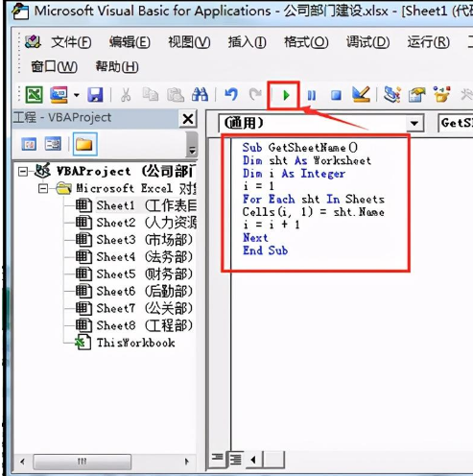This screenshot has width=473, height=476.
Task: Open the 编辑(E) menu
Action: tap(130, 42)
